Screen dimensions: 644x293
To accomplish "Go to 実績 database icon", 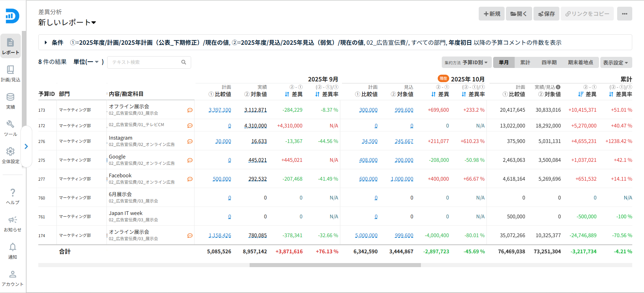I will pos(10,100).
